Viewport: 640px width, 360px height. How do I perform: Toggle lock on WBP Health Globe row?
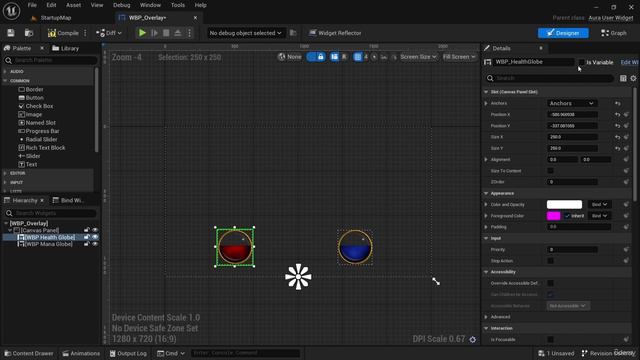87,237
